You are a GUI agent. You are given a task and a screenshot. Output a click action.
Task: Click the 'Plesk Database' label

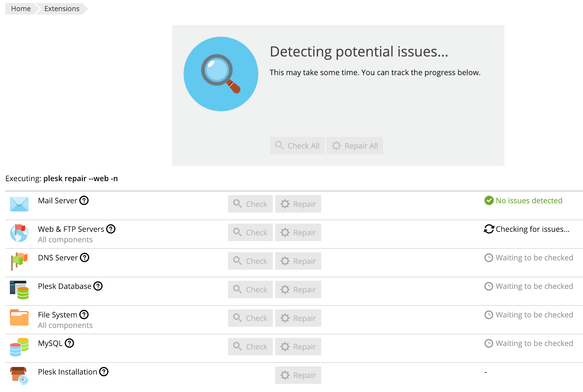pos(65,286)
